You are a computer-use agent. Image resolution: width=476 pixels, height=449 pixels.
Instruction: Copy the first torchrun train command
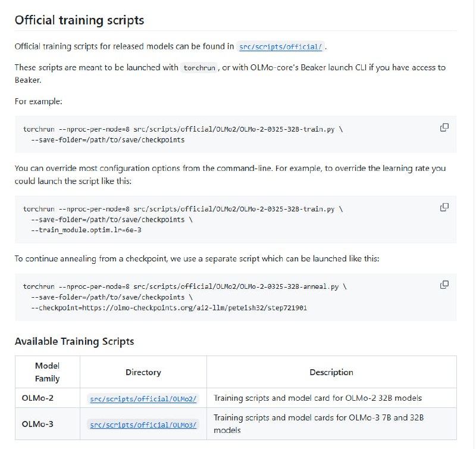[x=444, y=127]
